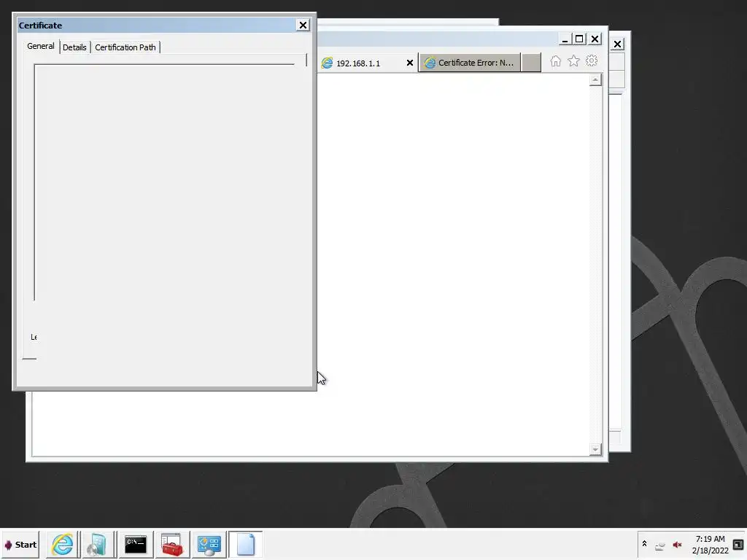Image resolution: width=747 pixels, height=560 pixels.
Task: Select the Certificate Error browser tab
Action: (x=470, y=63)
